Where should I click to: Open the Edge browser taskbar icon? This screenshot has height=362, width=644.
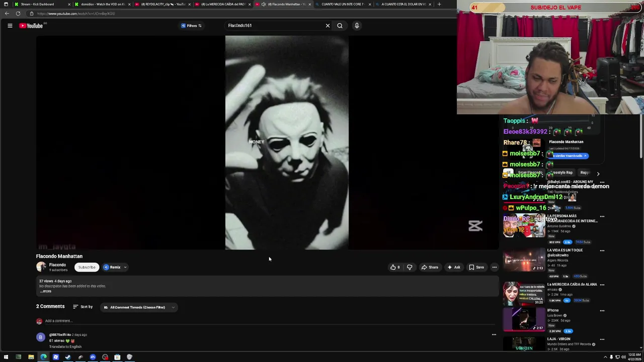[43, 357]
